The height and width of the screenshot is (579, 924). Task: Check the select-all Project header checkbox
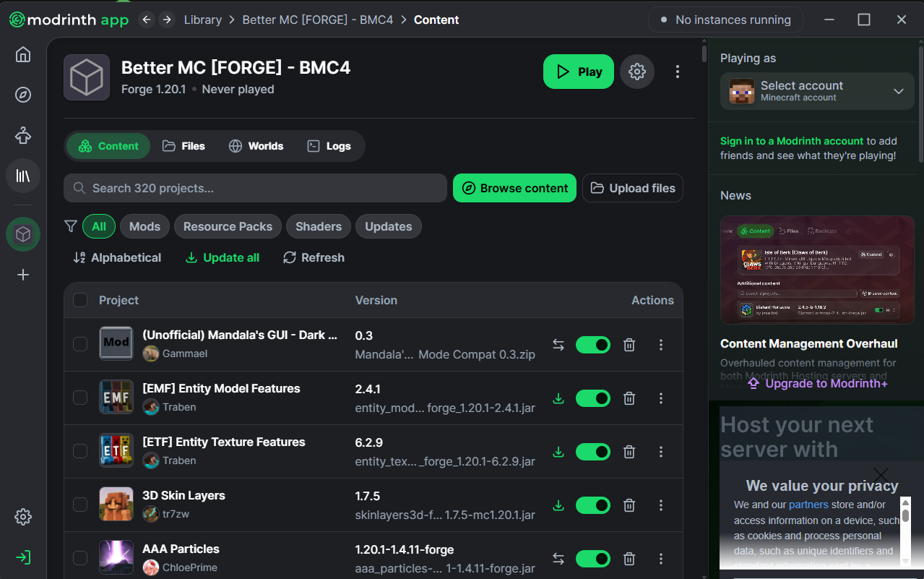point(80,300)
